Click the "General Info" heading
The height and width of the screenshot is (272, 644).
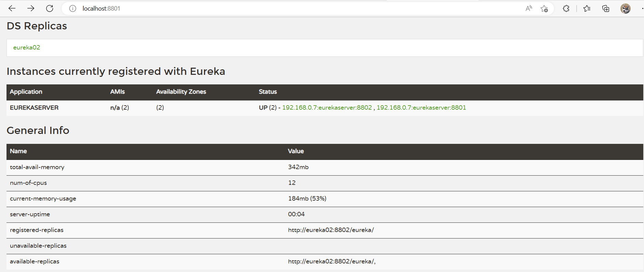(x=38, y=131)
